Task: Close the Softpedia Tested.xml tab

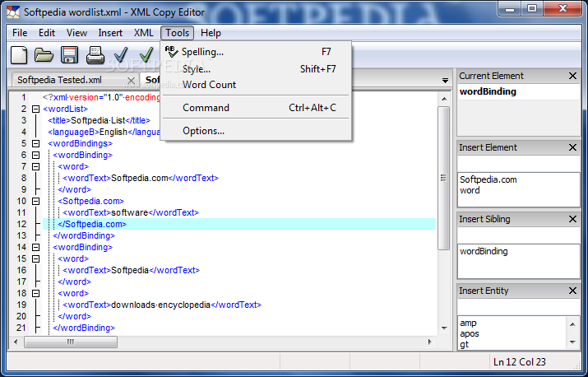Action: coord(131,81)
